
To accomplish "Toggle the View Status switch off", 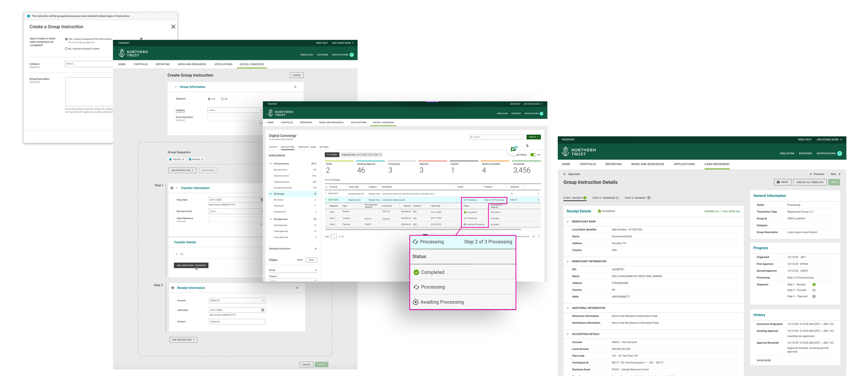I will 533,155.
